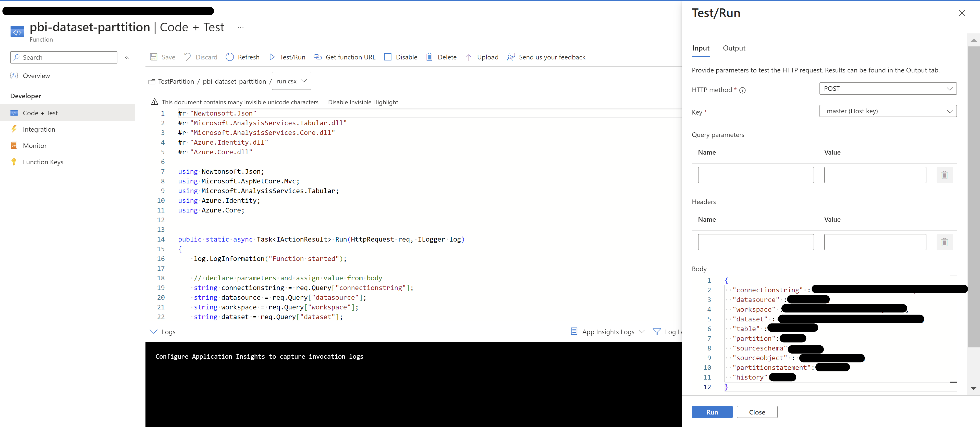Open Overview in the left sidebar
980x427 pixels.
tap(36, 76)
